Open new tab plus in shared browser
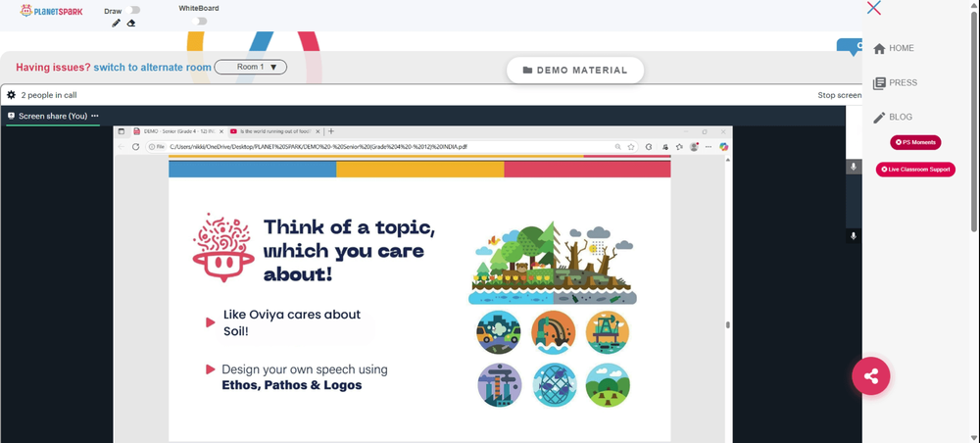 (331, 131)
